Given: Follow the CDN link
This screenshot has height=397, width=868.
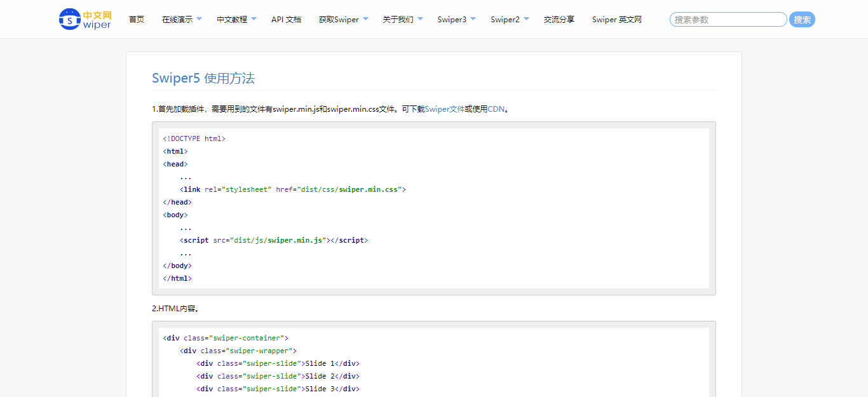Looking at the screenshot, I should pyautogui.click(x=496, y=109).
